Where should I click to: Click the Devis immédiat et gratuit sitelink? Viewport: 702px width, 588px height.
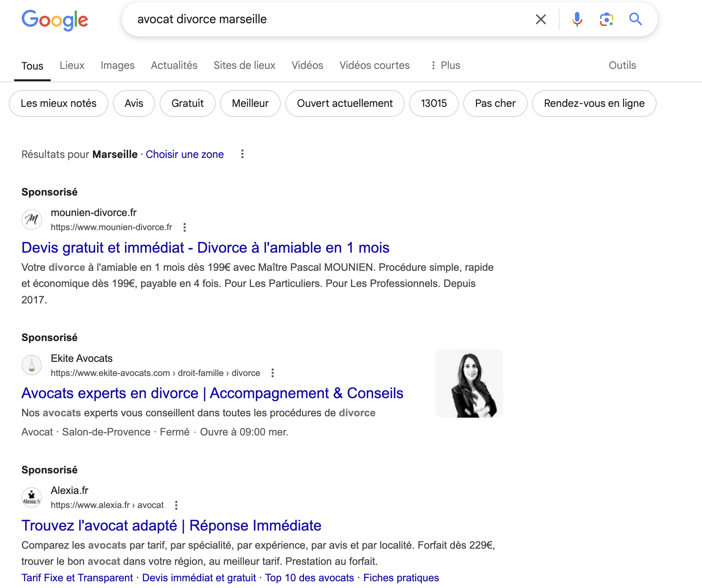pyautogui.click(x=199, y=578)
